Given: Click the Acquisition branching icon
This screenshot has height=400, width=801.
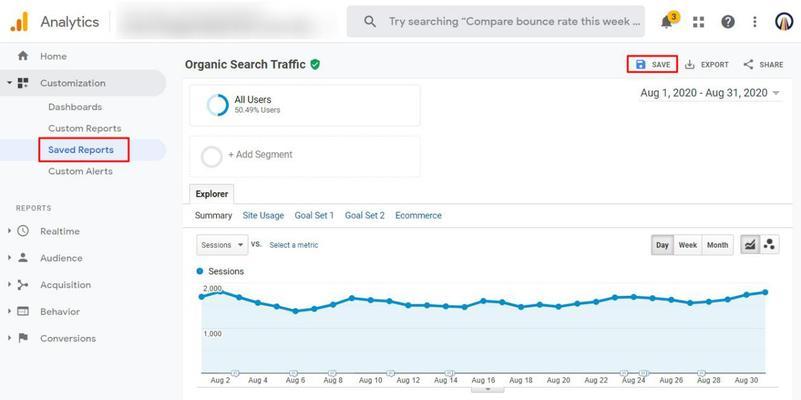Looking at the screenshot, I should pyautogui.click(x=23, y=285).
